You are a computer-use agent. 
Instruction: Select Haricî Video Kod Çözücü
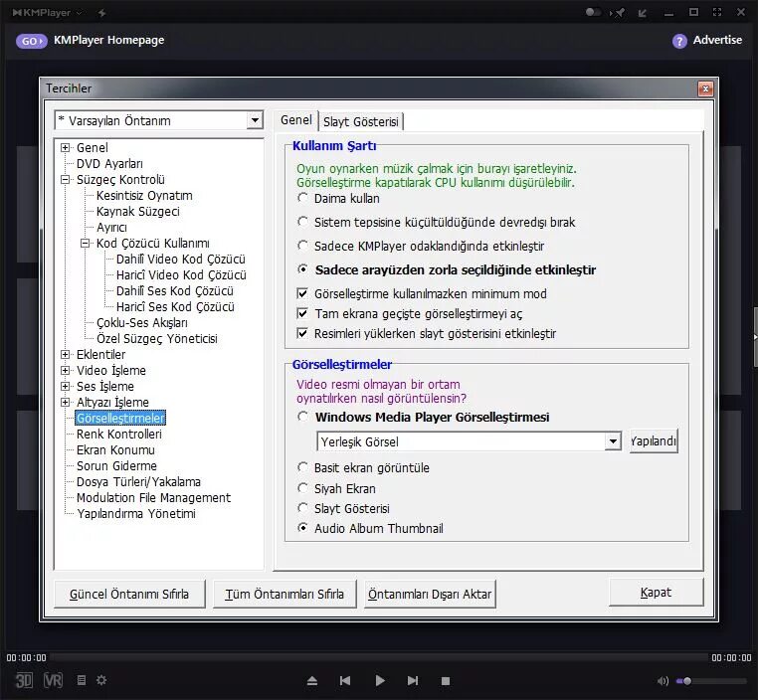(181, 275)
